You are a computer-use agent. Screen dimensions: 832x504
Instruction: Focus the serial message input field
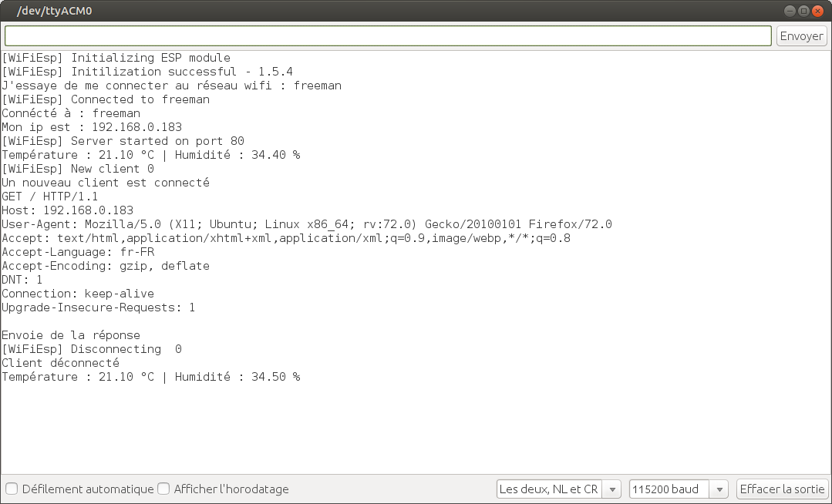pos(388,36)
